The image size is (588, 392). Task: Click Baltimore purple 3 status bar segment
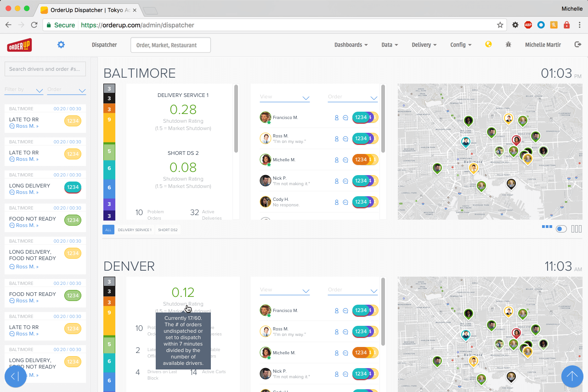coord(109,204)
